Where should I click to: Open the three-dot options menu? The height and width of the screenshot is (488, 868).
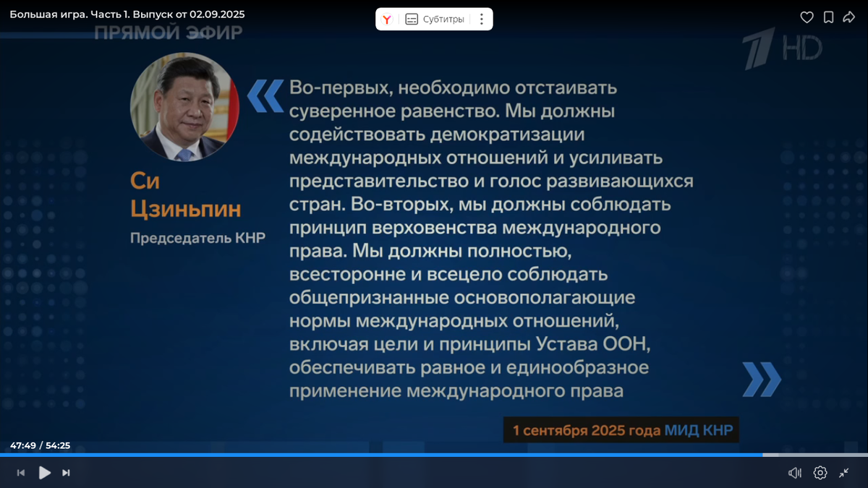point(481,20)
